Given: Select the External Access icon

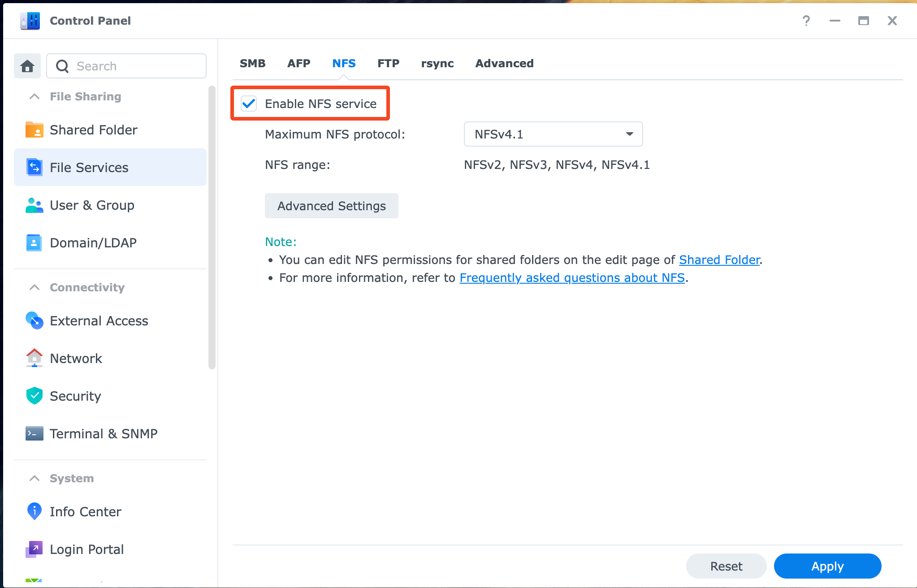Looking at the screenshot, I should tap(35, 321).
